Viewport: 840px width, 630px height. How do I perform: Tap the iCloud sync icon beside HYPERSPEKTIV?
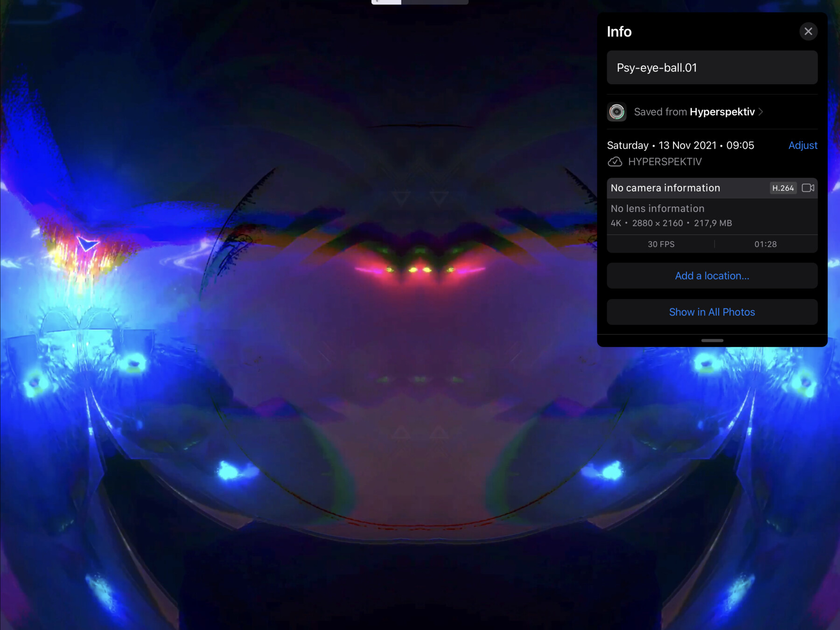click(x=616, y=162)
